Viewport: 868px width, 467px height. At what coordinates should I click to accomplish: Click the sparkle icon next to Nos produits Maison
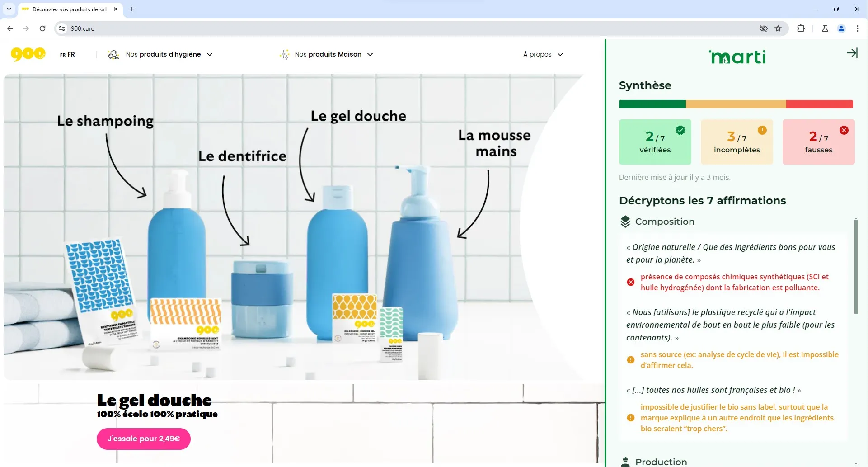coord(284,54)
